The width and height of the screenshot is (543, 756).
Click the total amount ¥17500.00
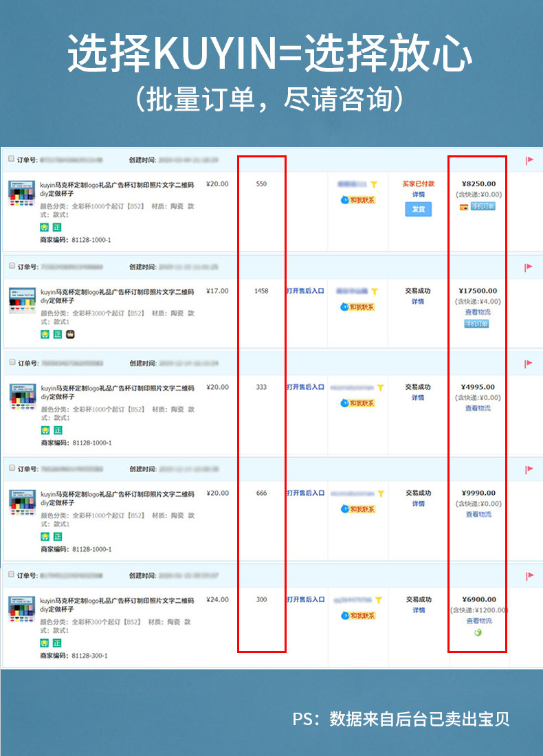click(478, 291)
